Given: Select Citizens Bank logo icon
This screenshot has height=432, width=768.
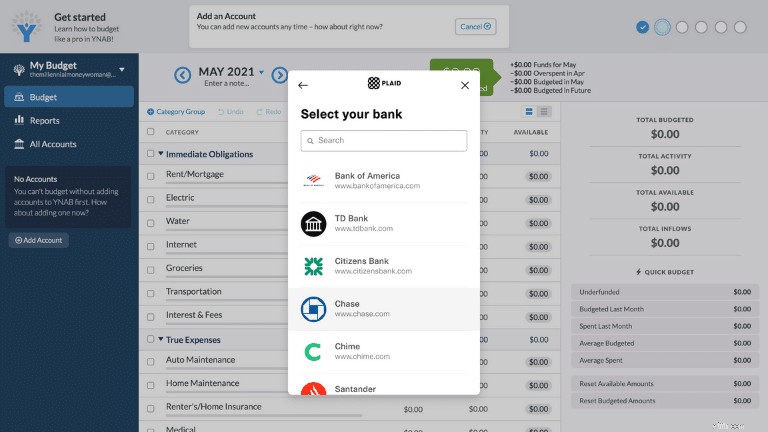Looking at the screenshot, I should (313, 266).
